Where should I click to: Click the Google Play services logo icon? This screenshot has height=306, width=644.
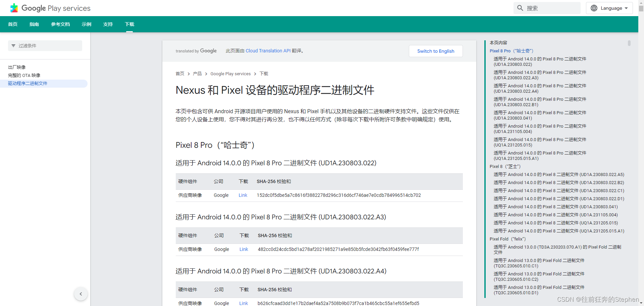(x=14, y=8)
